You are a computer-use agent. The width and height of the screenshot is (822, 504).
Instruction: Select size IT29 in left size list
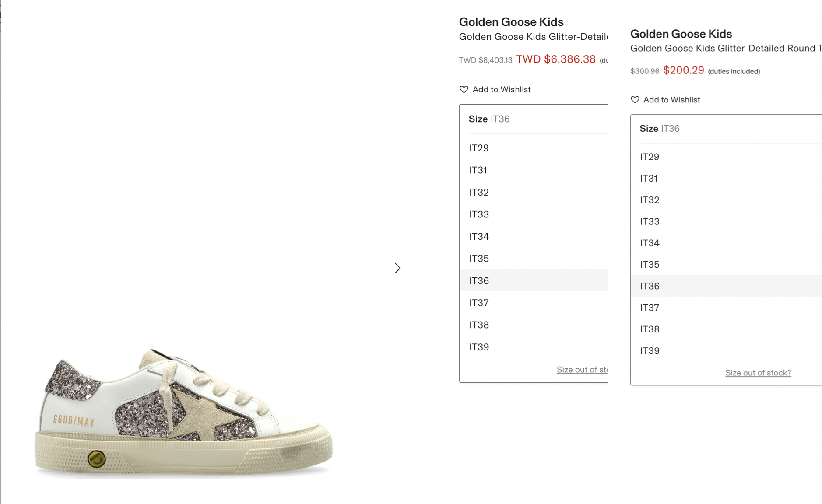coord(479,148)
